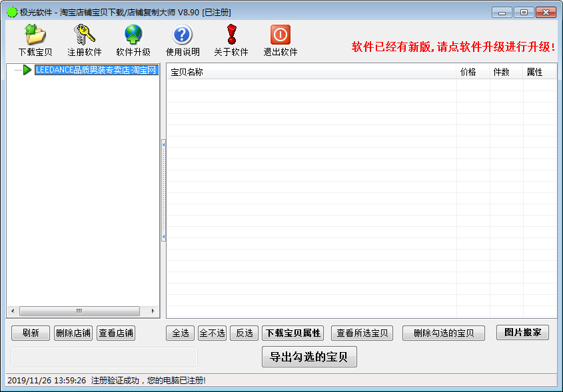This screenshot has height=392, width=563.
Task: Click the 查看店铺 button
Action: pos(116,333)
